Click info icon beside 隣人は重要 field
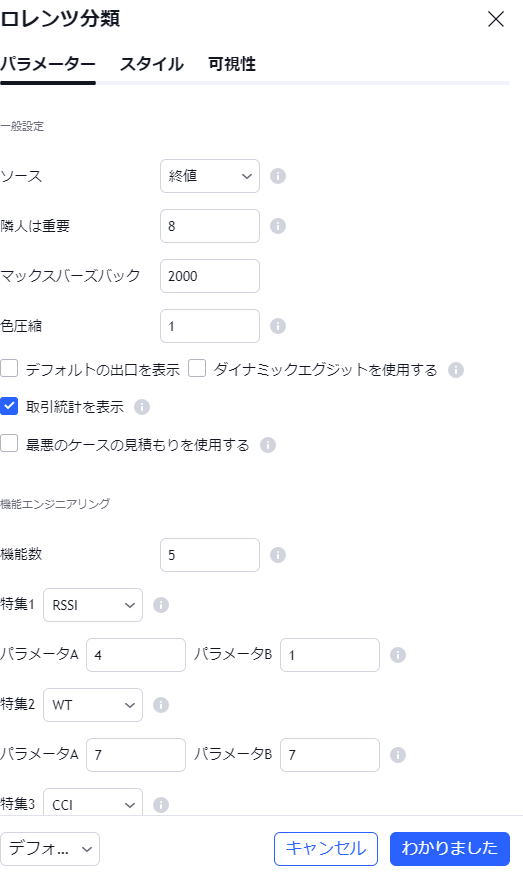This screenshot has height=873, width=523. tap(278, 226)
